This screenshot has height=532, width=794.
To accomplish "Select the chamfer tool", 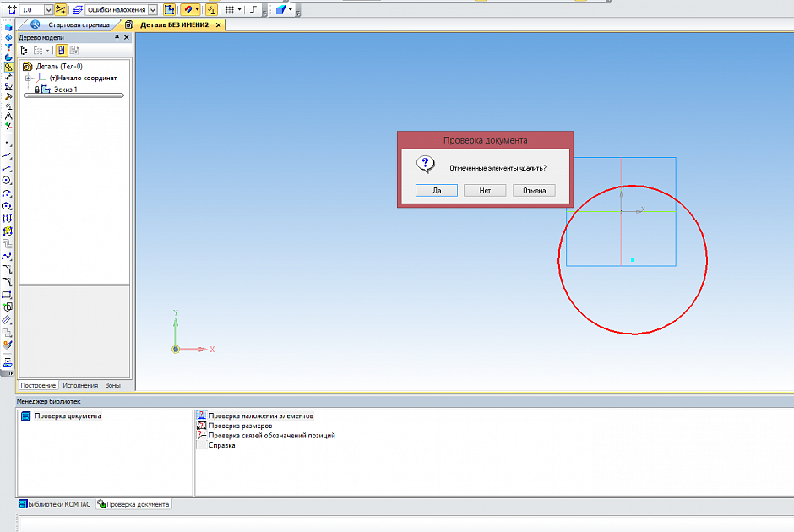I will click(x=7, y=269).
